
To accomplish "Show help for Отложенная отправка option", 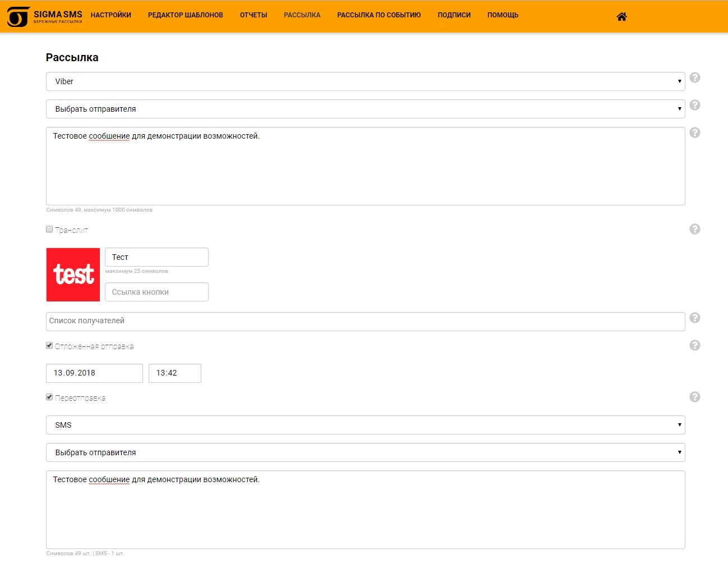I will (x=694, y=345).
